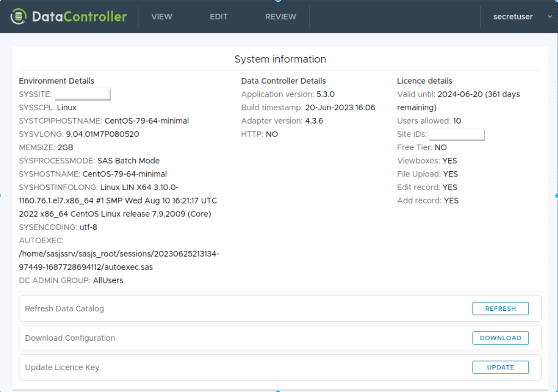Switch to the EDIT menu item
558x392 pixels.
(x=219, y=17)
